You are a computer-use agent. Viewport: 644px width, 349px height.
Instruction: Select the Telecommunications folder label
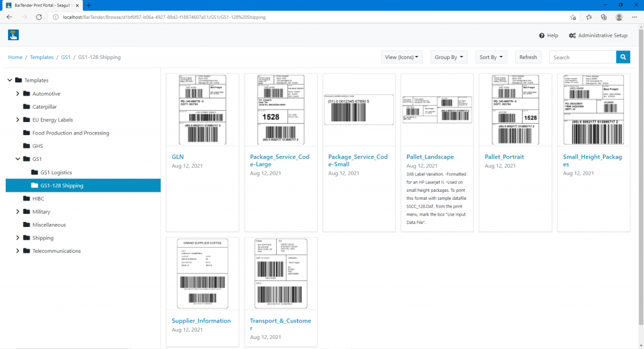[x=57, y=251]
